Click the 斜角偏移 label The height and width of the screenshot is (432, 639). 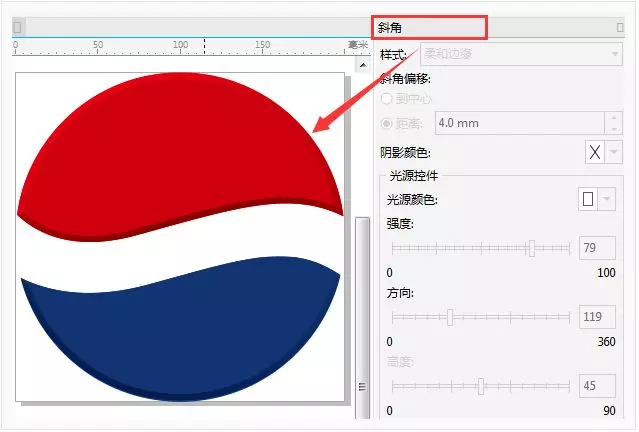click(x=405, y=79)
